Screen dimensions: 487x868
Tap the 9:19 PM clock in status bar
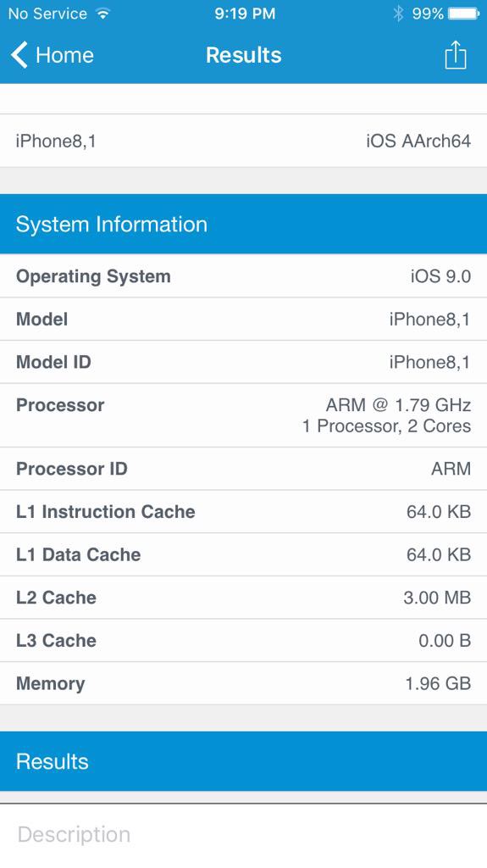245,14
